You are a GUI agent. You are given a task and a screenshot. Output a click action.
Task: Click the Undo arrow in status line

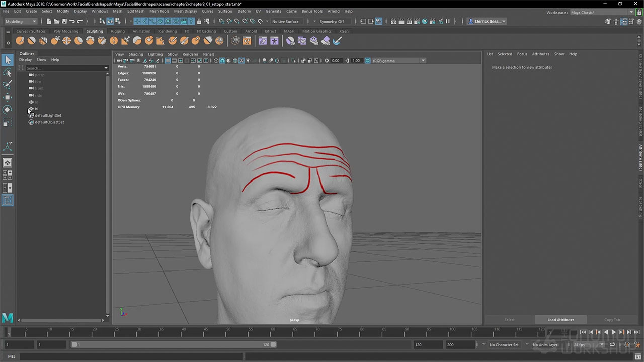[x=72, y=21]
